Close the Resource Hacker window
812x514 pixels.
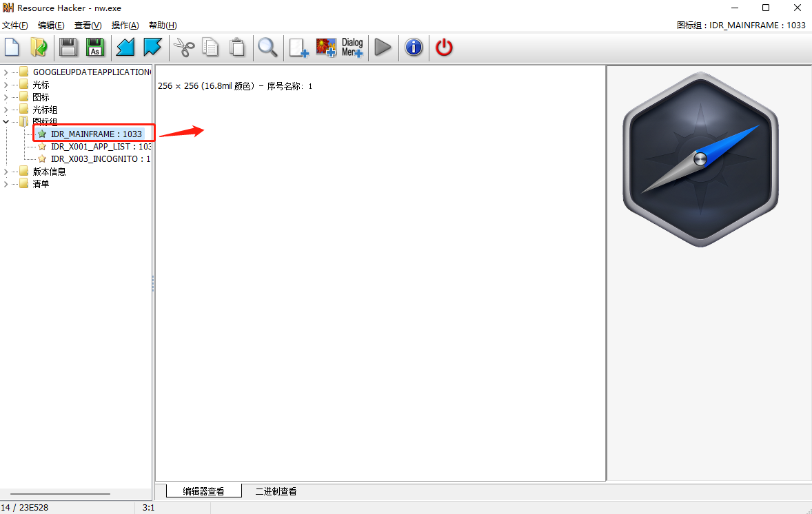(x=798, y=8)
